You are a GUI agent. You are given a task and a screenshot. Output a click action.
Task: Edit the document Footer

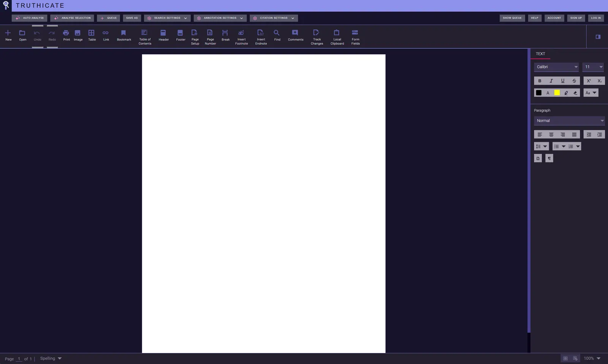[180, 35]
